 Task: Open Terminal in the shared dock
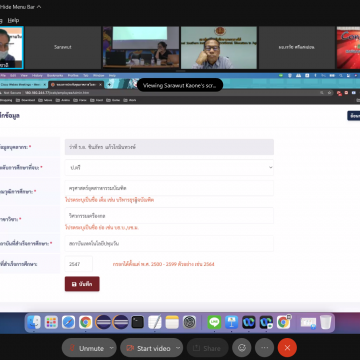pos(138,322)
